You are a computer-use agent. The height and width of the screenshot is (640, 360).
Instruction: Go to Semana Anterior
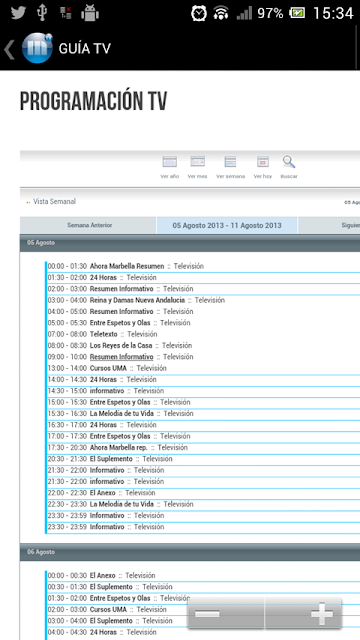point(88,225)
